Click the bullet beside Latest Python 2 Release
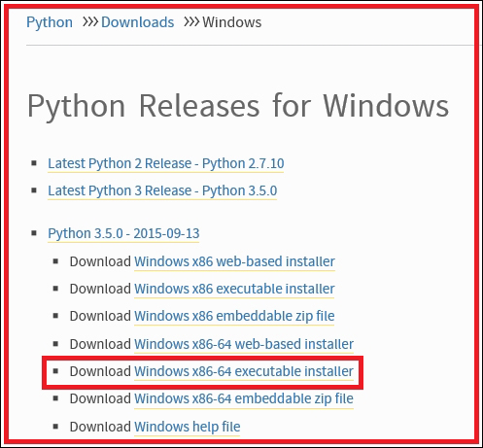 (34, 163)
